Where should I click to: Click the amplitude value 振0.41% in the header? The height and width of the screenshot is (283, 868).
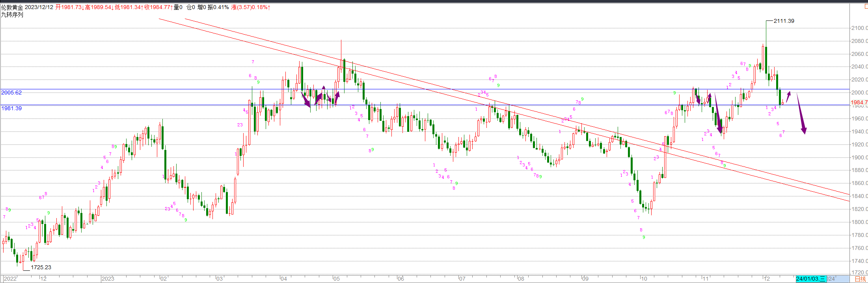[x=218, y=7]
